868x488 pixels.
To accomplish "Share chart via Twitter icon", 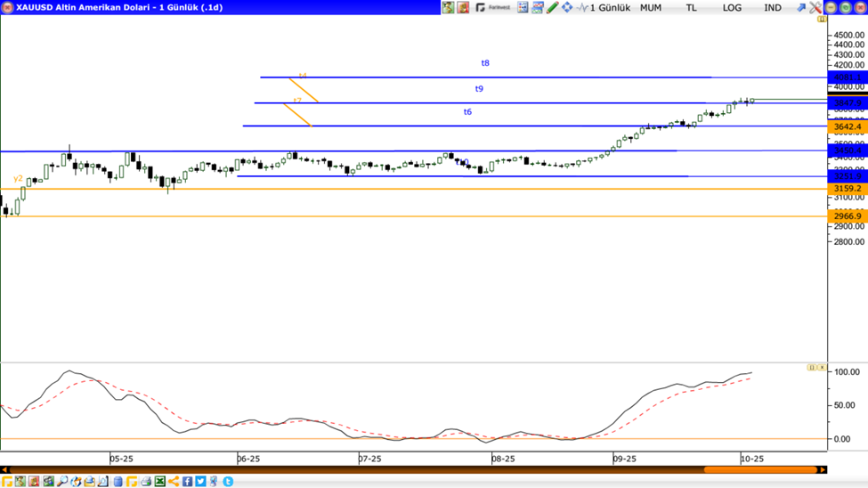I will [x=201, y=482].
